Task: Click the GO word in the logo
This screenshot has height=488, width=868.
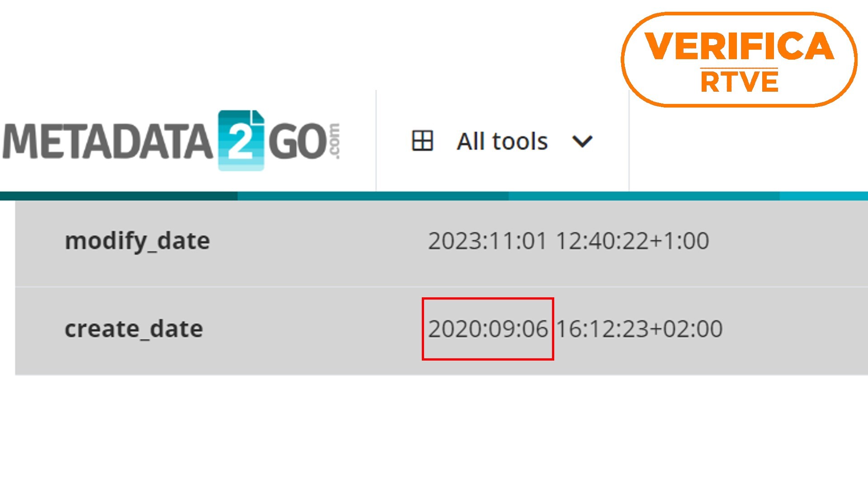Action: point(297,142)
